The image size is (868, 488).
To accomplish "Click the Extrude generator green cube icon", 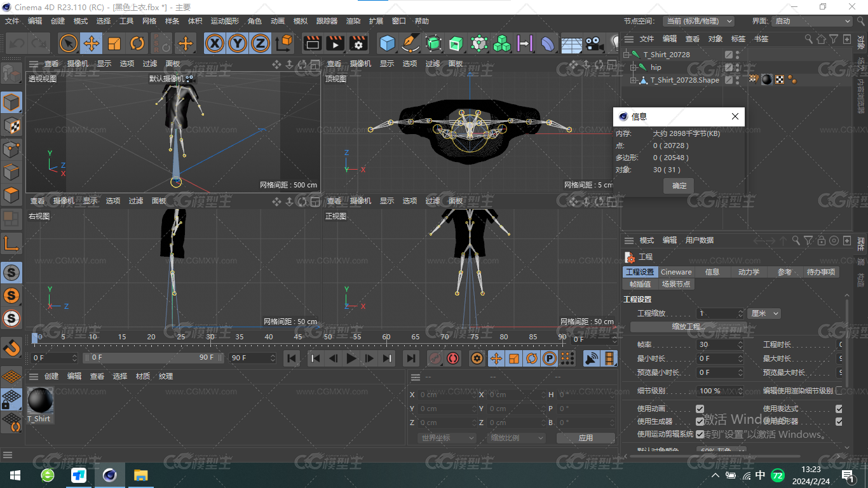I will (x=456, y=43).
